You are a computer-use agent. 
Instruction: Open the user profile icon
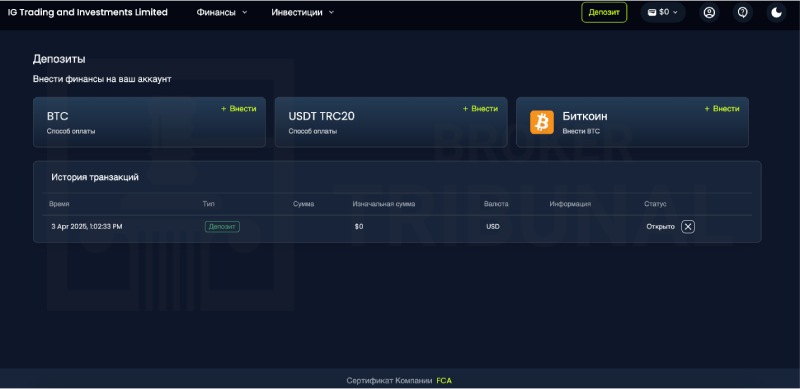[x=709, y=12]
